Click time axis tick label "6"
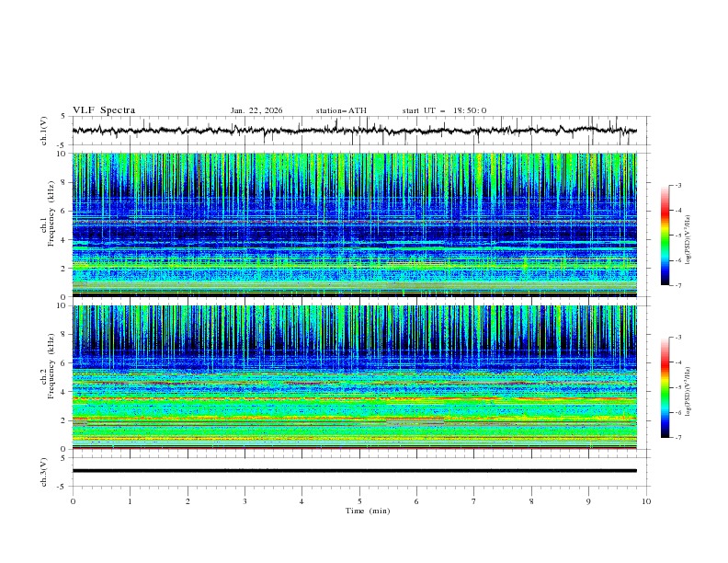728x563 pixels. pyautogui.click(x=416, y=501)
